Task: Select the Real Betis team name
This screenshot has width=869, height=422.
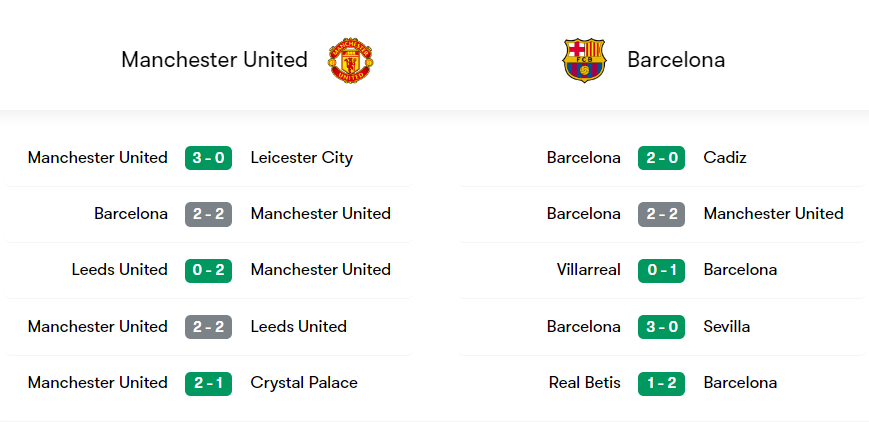Action: coord(584,383)
